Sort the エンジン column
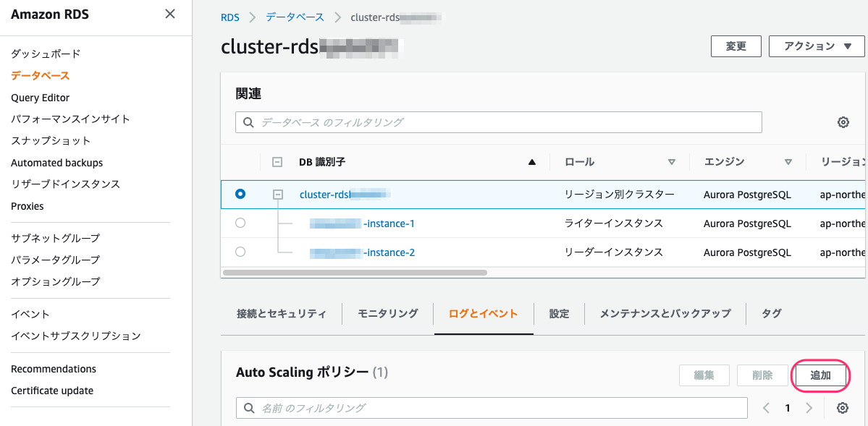The image size is (868, 426). [x=788, y=162]
